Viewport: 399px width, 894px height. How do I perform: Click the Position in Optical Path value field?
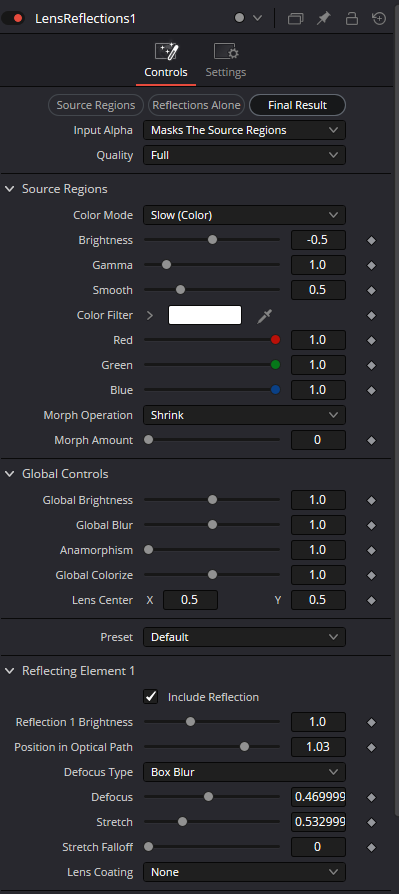tap(318, 747)
